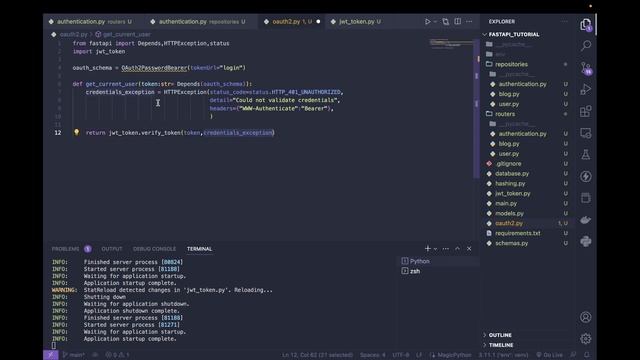
Task: Open the Manage gear icon
Action: (586, 338)
